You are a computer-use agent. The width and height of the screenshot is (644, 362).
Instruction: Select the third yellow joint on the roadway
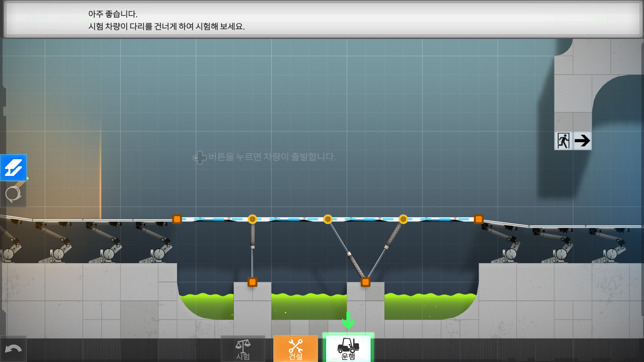point(403,219)
